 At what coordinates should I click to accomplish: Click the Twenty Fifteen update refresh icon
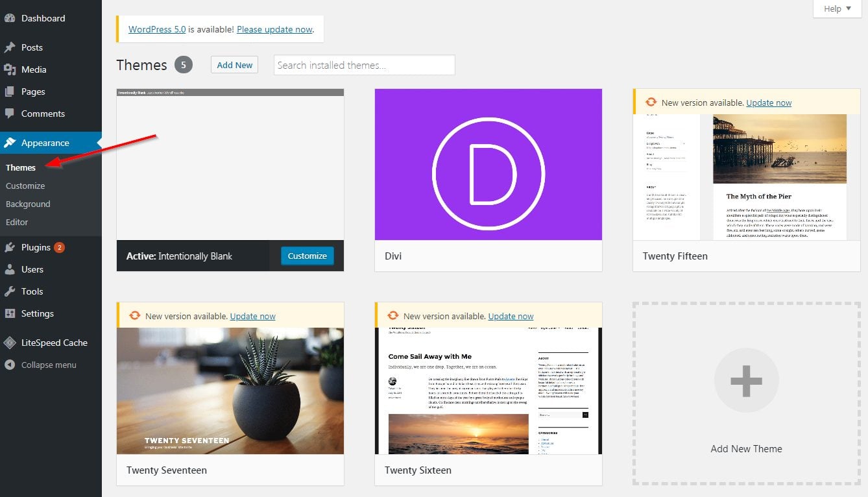click(651, 103)
